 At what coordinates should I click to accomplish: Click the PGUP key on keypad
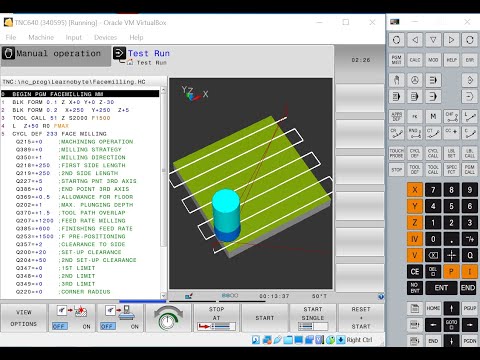(x=470, y=308)
